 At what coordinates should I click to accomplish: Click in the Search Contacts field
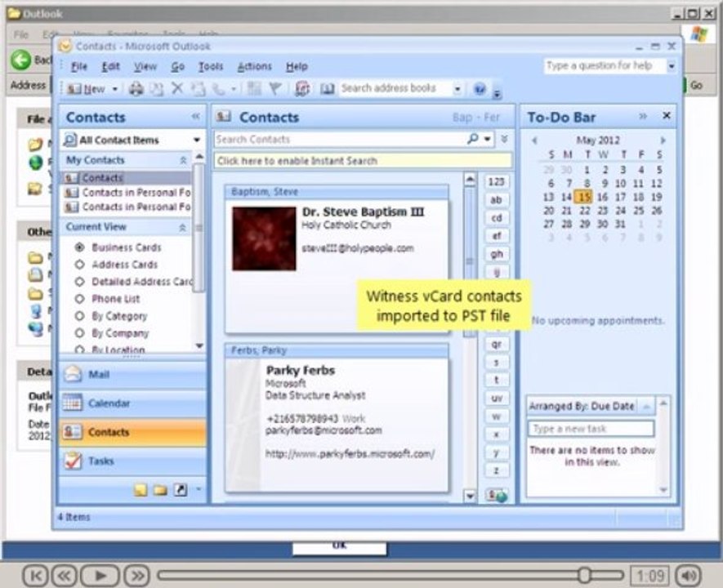pos(341,139)
